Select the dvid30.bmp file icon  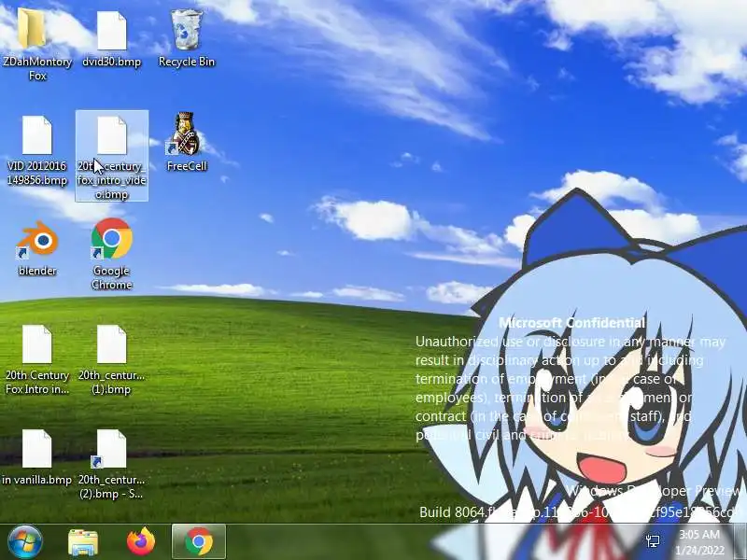(x=112, y=31)
